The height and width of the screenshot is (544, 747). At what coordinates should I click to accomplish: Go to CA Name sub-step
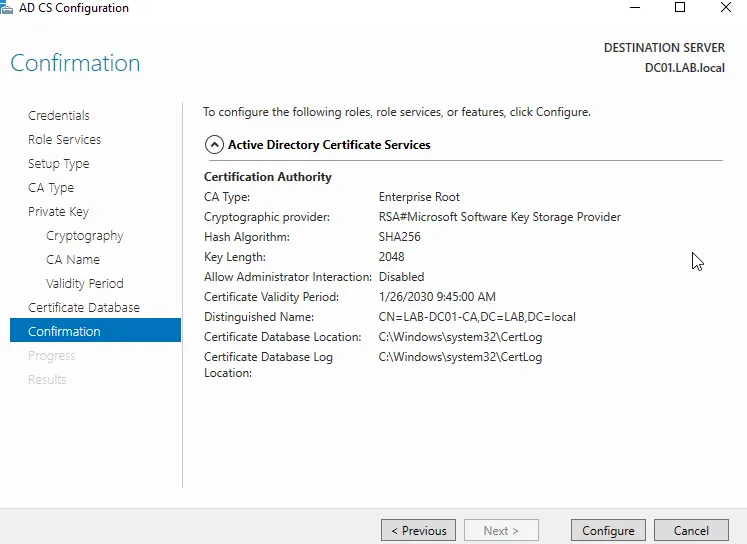tap(73, 260)
